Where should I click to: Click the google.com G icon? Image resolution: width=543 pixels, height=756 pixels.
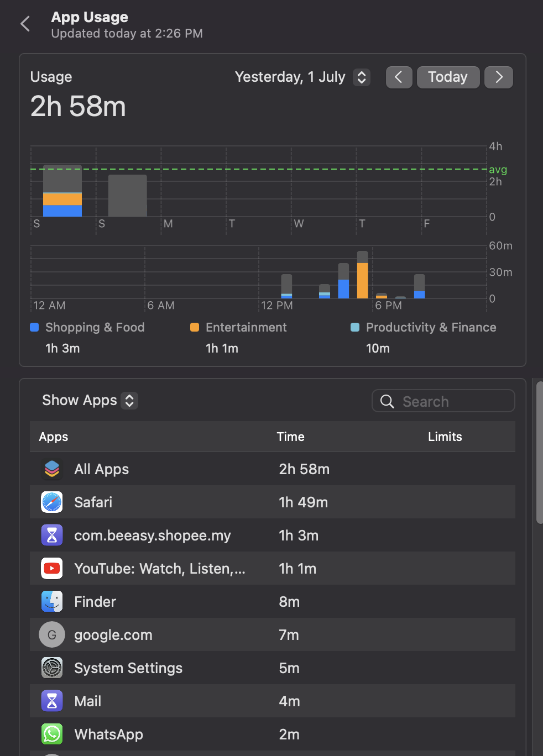click(52, 635)
